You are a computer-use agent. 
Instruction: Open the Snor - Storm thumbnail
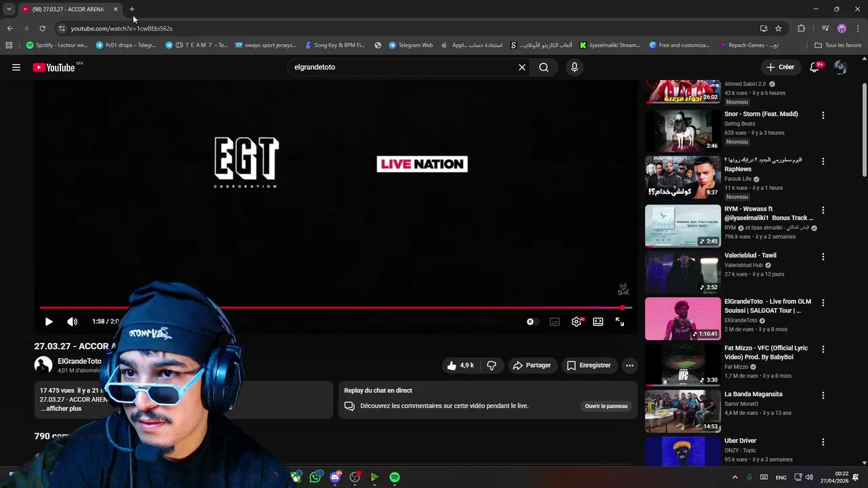pyautogui.click(x=683, y=130)
